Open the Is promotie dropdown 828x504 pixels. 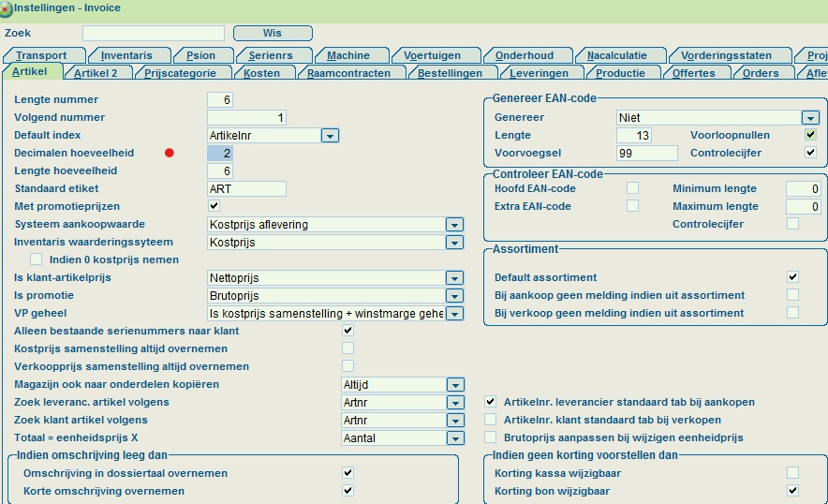454,296
